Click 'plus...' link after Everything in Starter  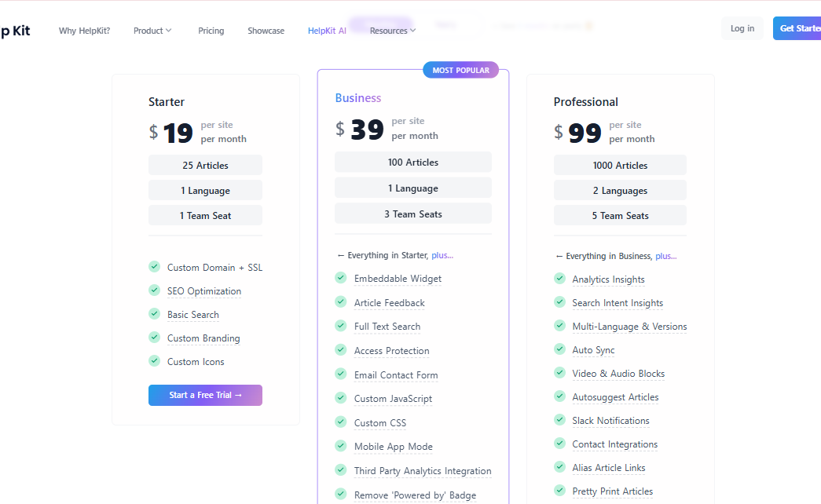pyautogui.click(x=442, y=255)
